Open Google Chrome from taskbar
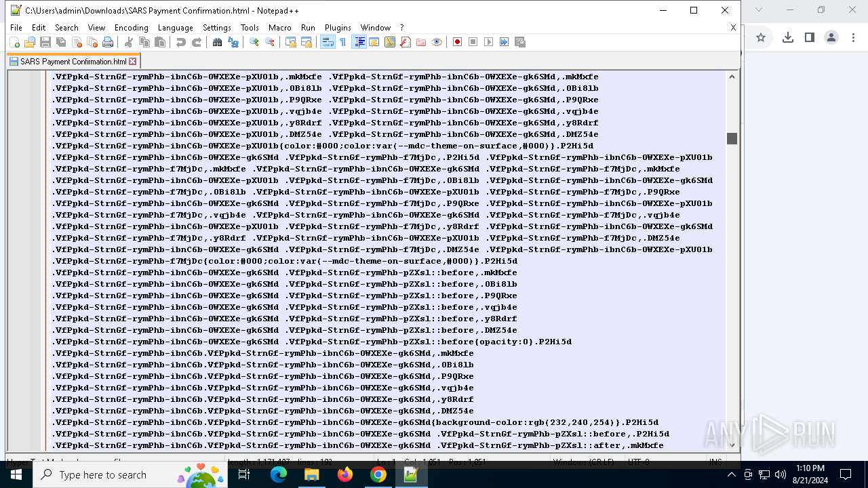This screenshot has width=868, height=488. click(378, 474)
